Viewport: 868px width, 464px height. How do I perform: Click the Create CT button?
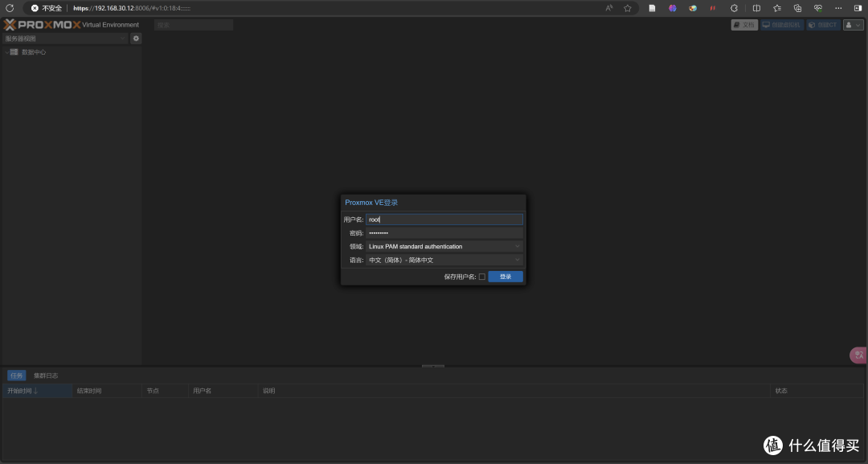coord(823,25)
